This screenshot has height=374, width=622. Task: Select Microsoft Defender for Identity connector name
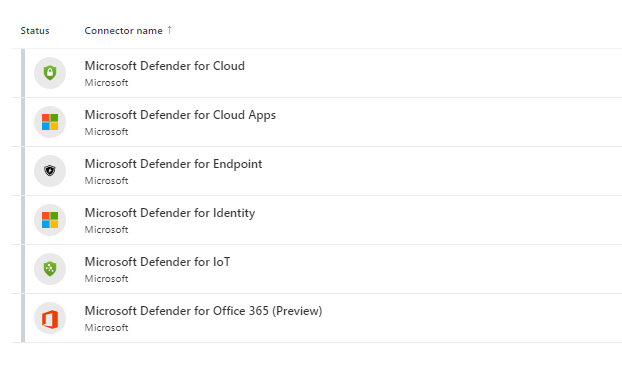(x=170, y=213)
